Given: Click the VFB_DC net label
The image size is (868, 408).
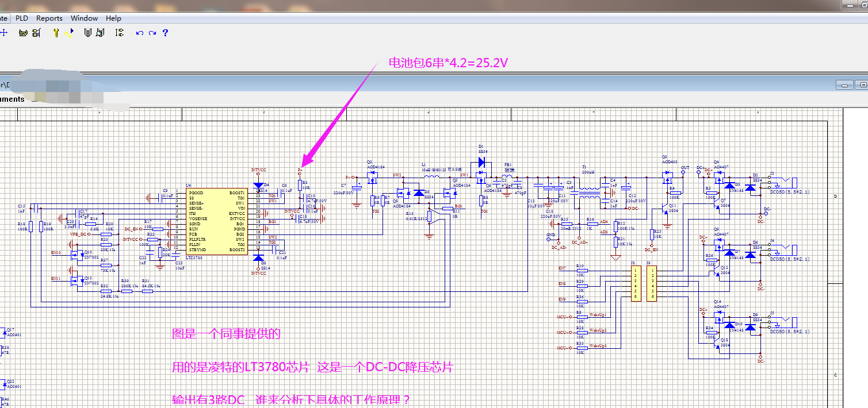Looking at the screenshot, I should point(78,234).
